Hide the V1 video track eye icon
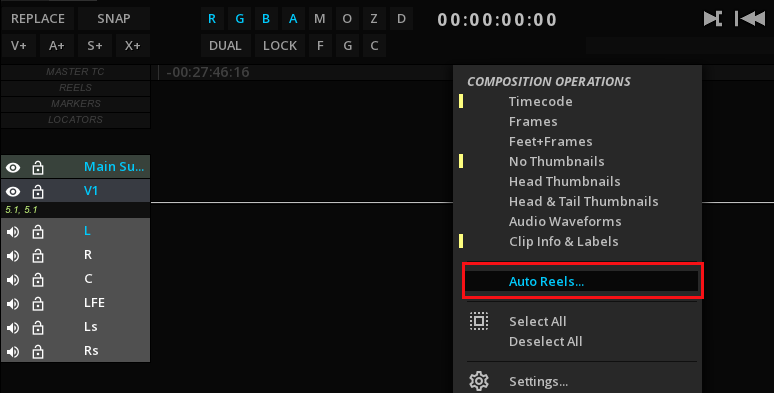Image resolution: width=774 pixels, height=393 pixels. tap(13, 192)
